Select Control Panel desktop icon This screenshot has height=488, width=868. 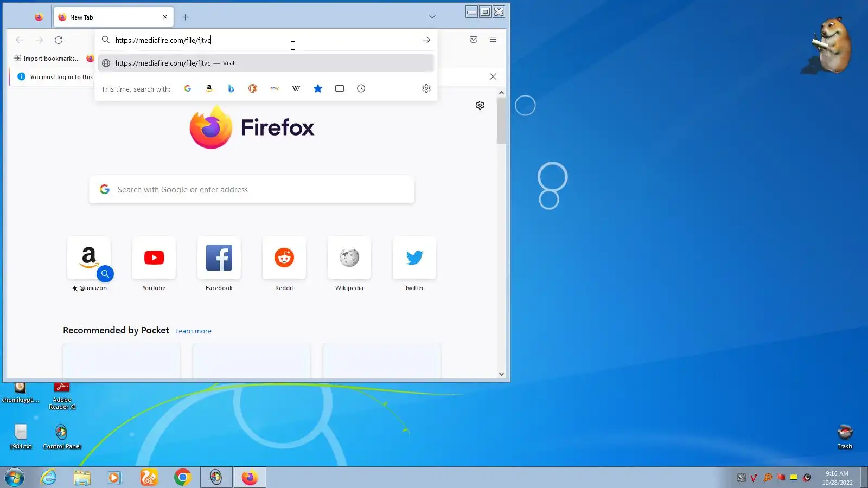tap(62, 436)
